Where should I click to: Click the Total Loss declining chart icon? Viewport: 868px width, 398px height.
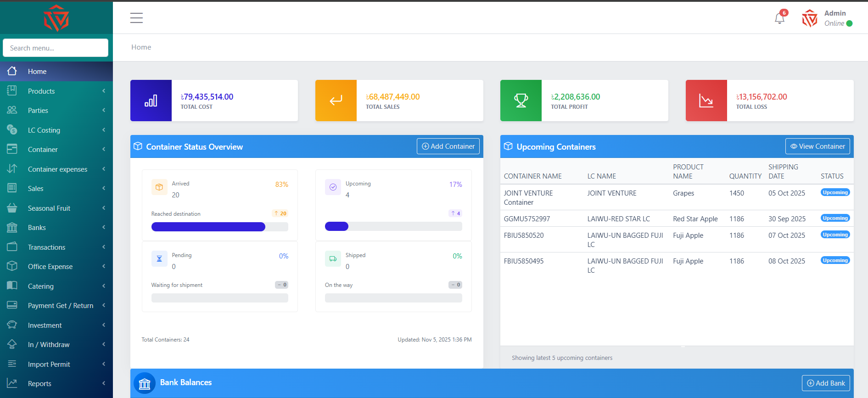(x=706, y=101)
